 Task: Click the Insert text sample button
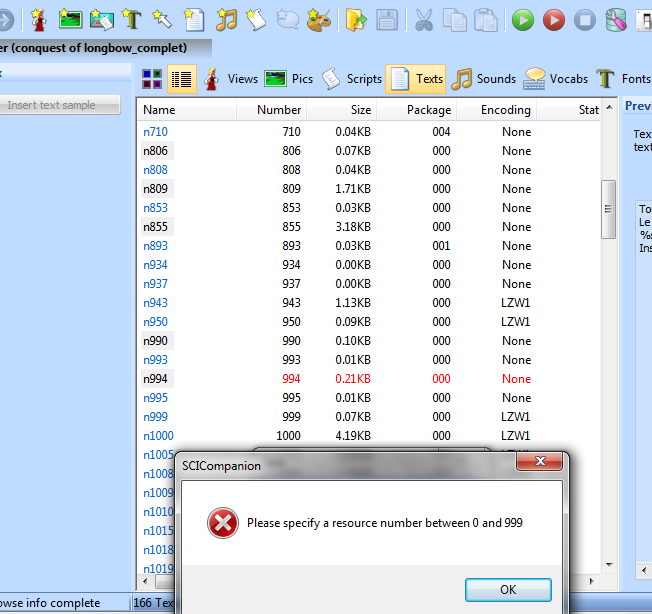60,105
